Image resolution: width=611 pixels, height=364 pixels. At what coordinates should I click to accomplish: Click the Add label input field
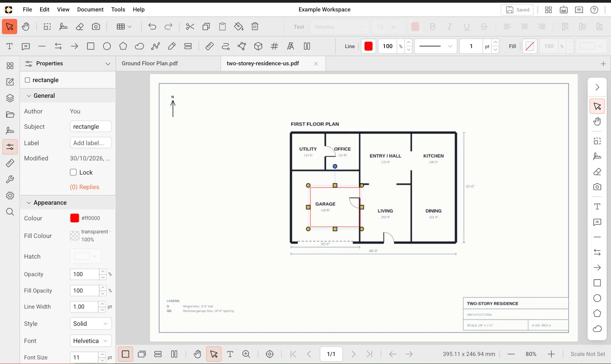(x=91, y=143)
